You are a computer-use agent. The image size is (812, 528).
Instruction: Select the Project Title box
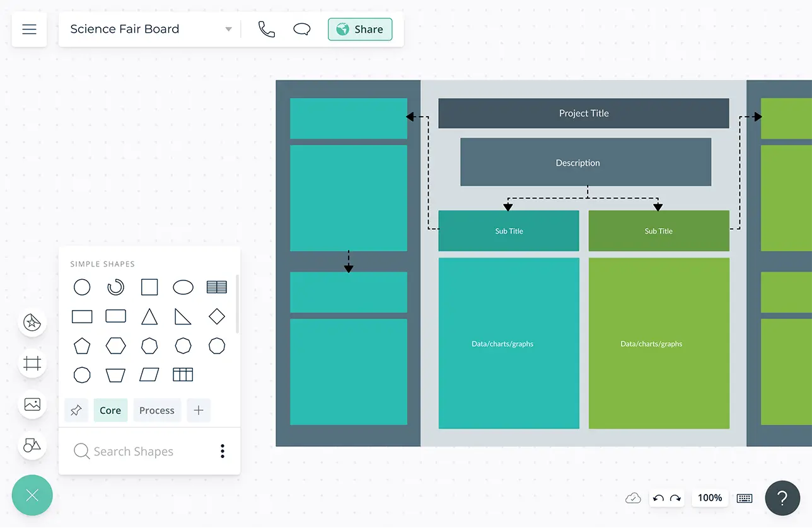[x=584, y=113]
